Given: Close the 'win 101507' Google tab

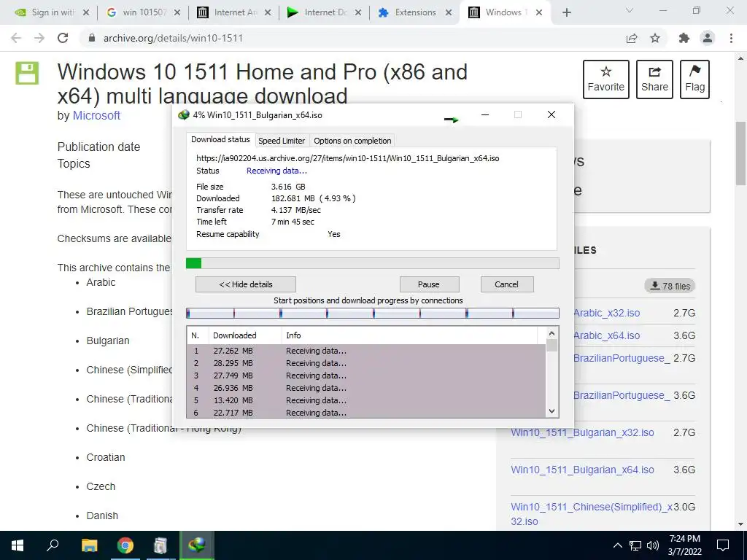Looking at the screenshot, I should pyautogui.click(x=177, y=13).
